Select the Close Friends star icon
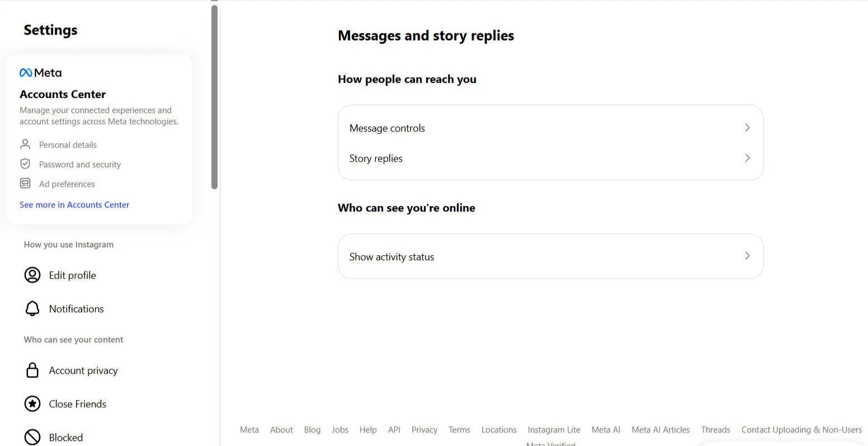The image size is (868, 446). pos(32,403)
